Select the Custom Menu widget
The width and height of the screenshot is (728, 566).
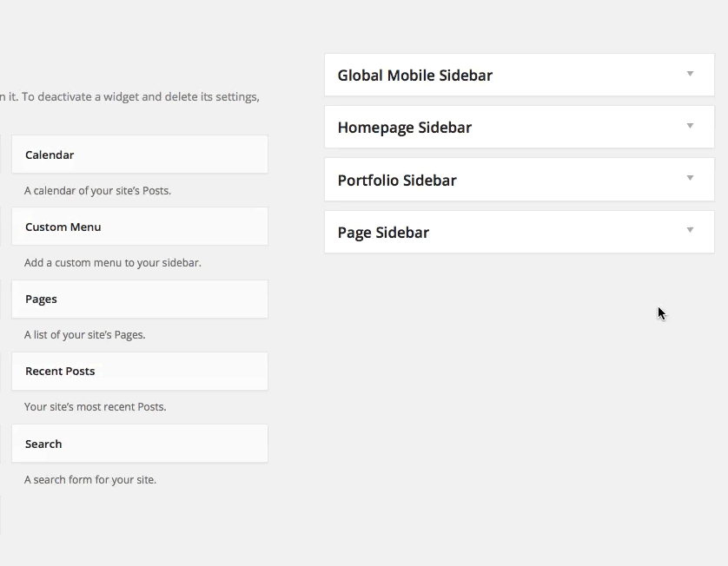(139, 227)
